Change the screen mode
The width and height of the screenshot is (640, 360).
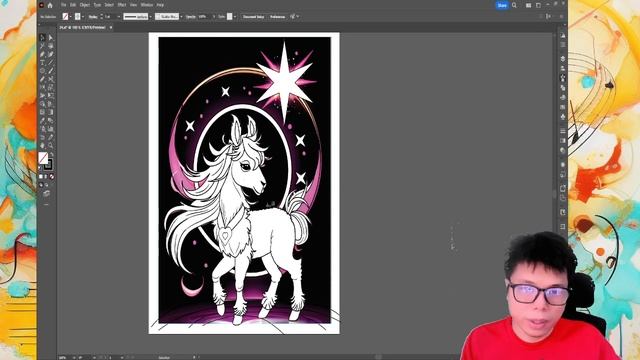point(46,193)
